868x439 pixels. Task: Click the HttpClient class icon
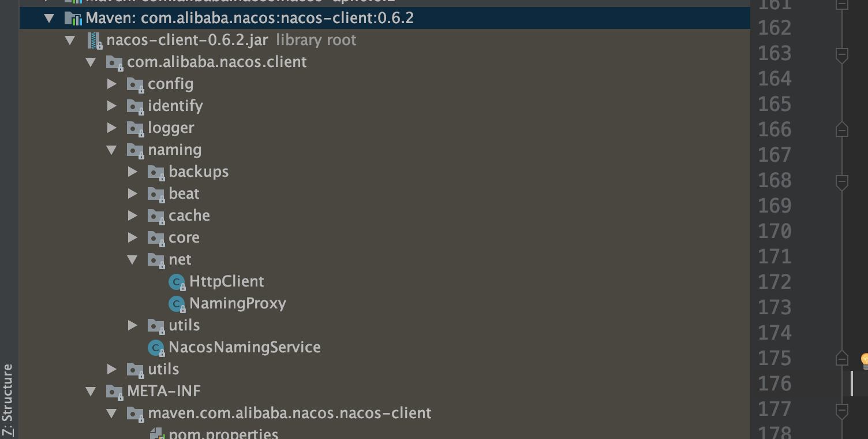click(x=176, y=281)
